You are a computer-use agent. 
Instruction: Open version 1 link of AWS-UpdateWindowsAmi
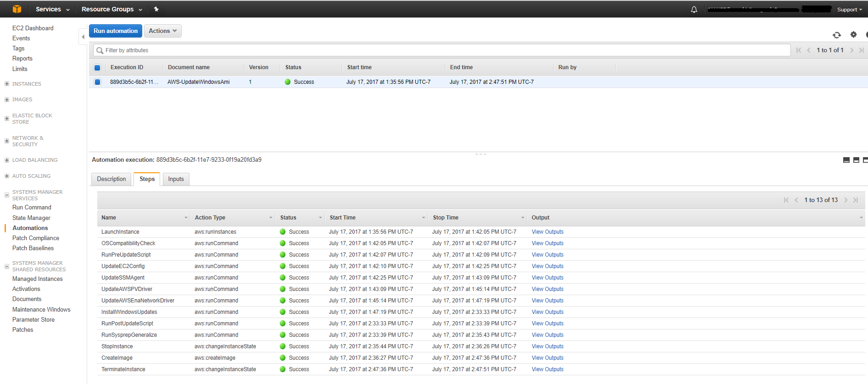(x=250, y=82)
